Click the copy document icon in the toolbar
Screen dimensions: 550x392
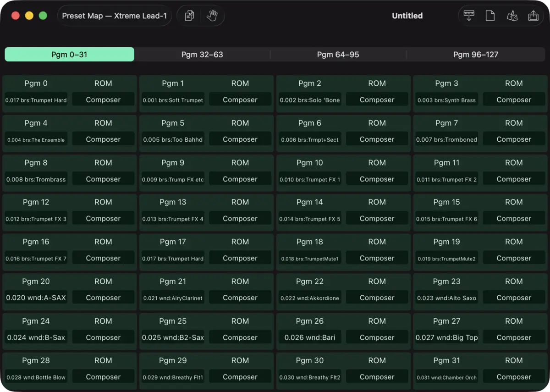pos(189,16)
